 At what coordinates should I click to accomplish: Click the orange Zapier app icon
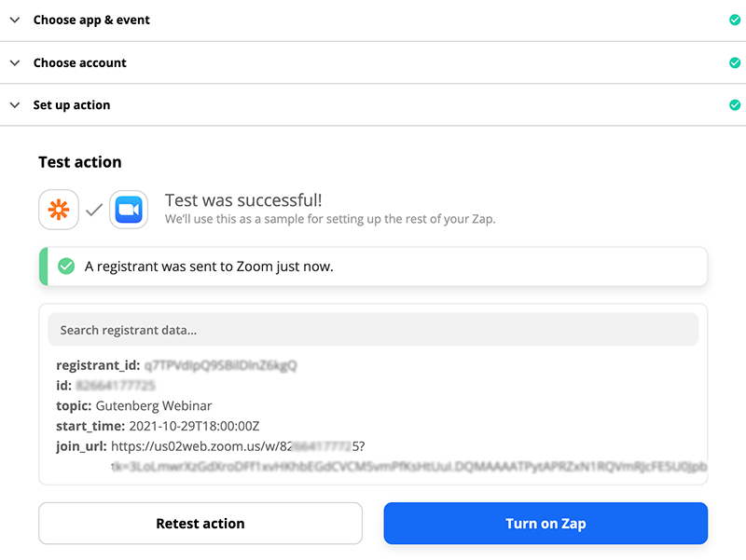pos(58,210)
